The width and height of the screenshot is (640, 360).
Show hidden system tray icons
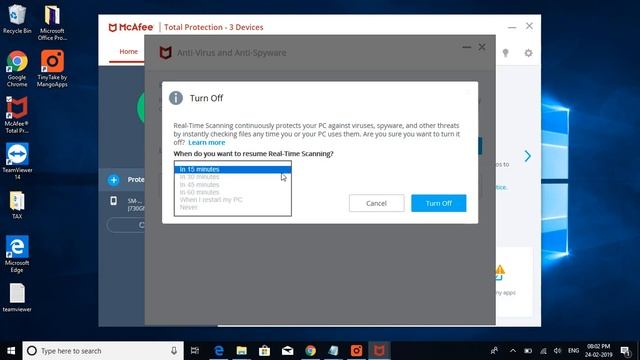(x=513, y=351)
